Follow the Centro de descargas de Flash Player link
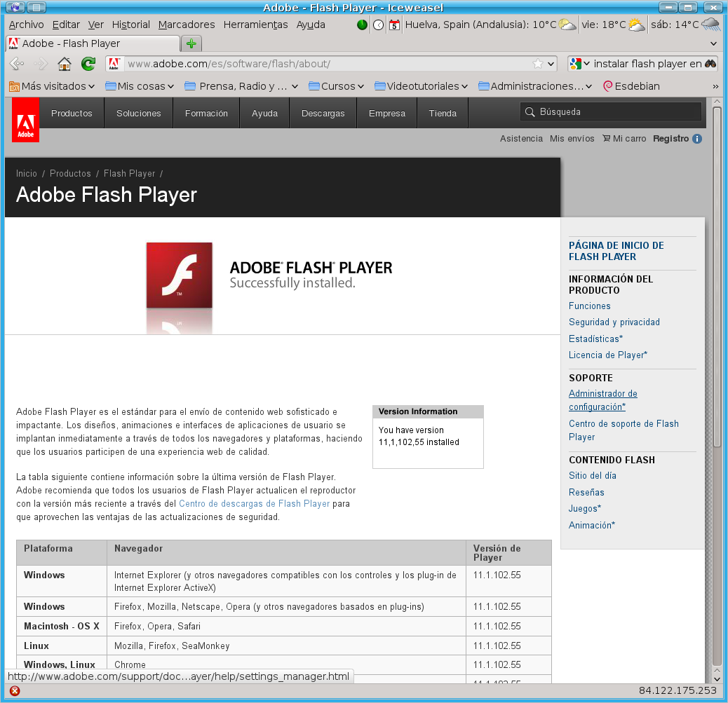Viewport: 728px width, 703px height. (x=254, y=504)
